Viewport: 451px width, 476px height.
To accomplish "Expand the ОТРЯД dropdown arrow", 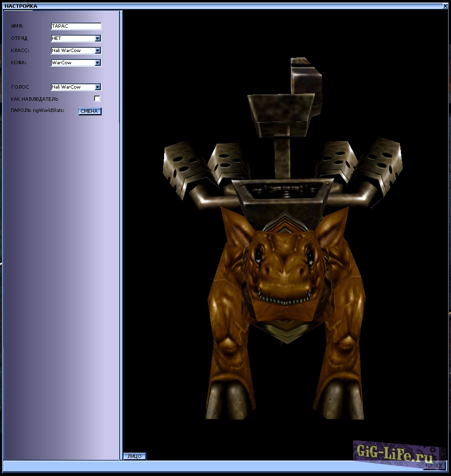I will pyautogui.click(x=98, y=38).
